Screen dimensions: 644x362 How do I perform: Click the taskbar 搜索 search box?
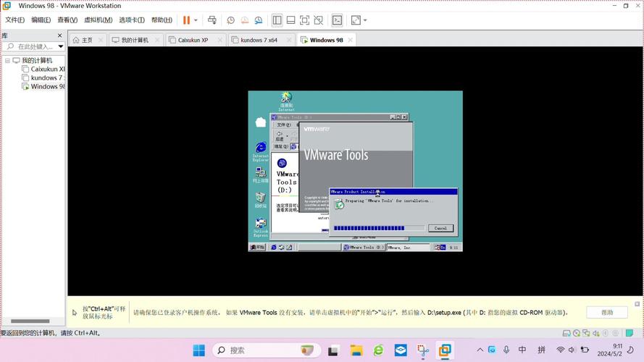tap(266, 350)
